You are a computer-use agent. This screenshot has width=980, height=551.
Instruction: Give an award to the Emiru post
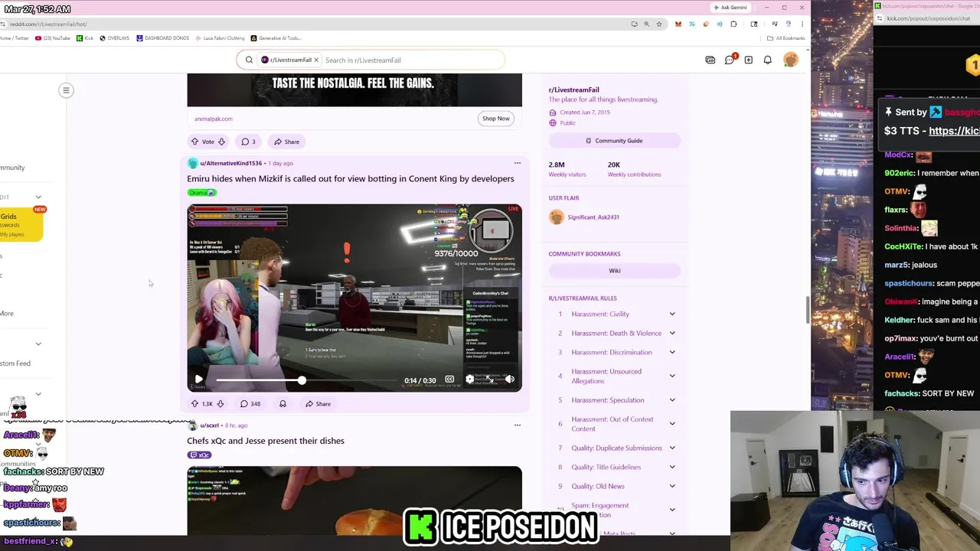pyautogui.click(x=283, y=404)
